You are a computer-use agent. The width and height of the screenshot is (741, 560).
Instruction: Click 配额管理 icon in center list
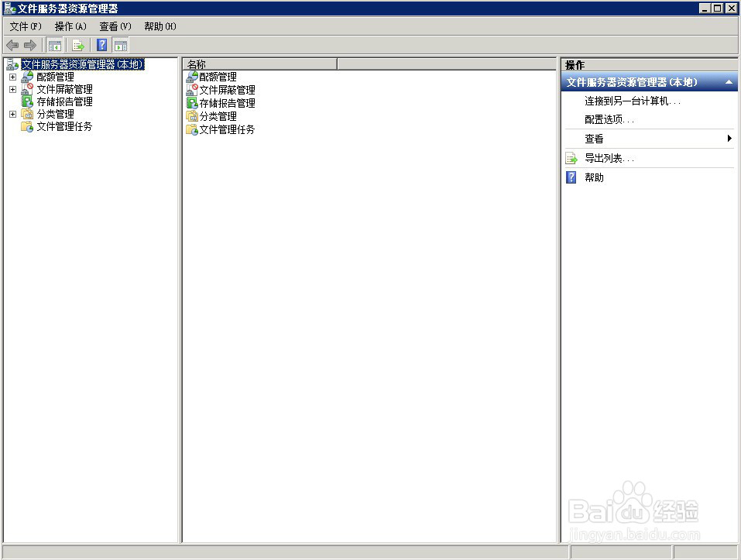(x=192, y=77)
